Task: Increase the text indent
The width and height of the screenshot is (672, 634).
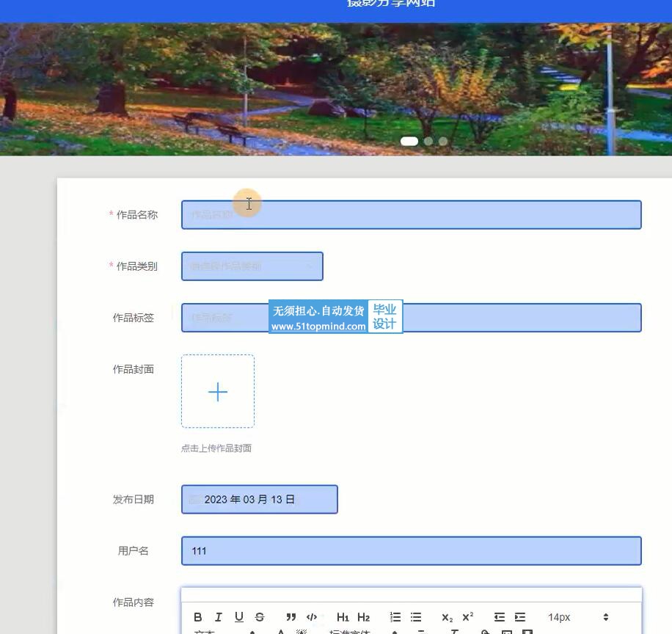Action: pos(520,617)
